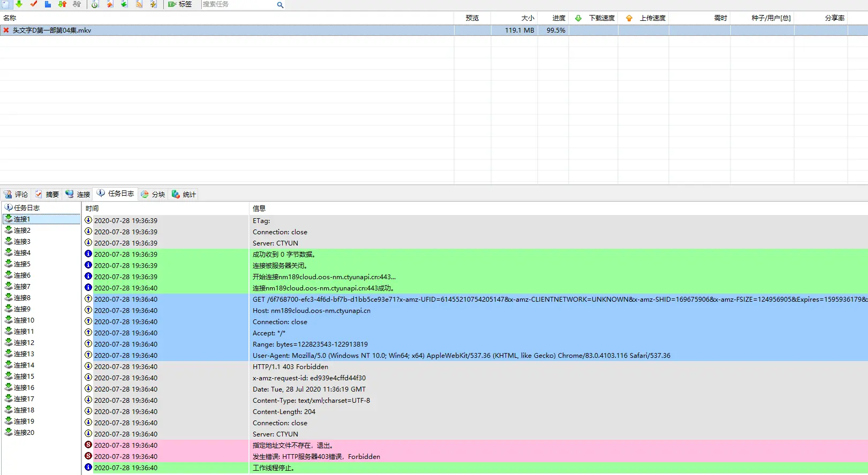Click the clock scheduled-tasks toolbar icon
868x475 pixels.
[95, 4]
